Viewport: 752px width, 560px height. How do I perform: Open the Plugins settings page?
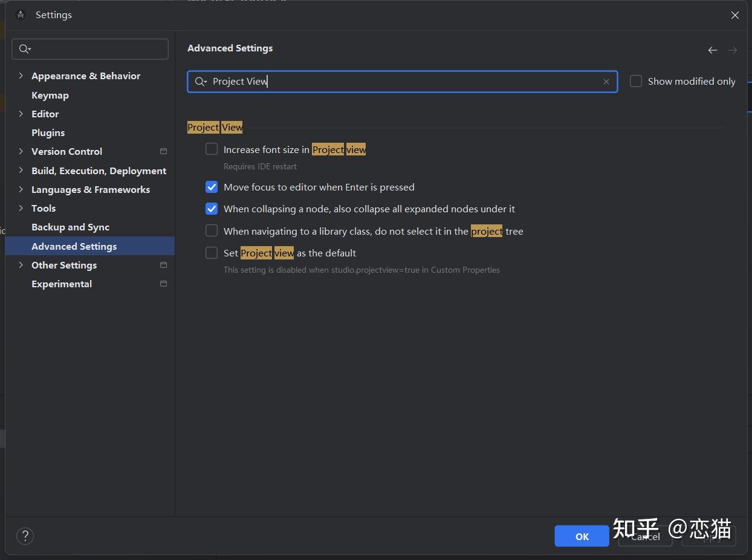pos(48,132)
